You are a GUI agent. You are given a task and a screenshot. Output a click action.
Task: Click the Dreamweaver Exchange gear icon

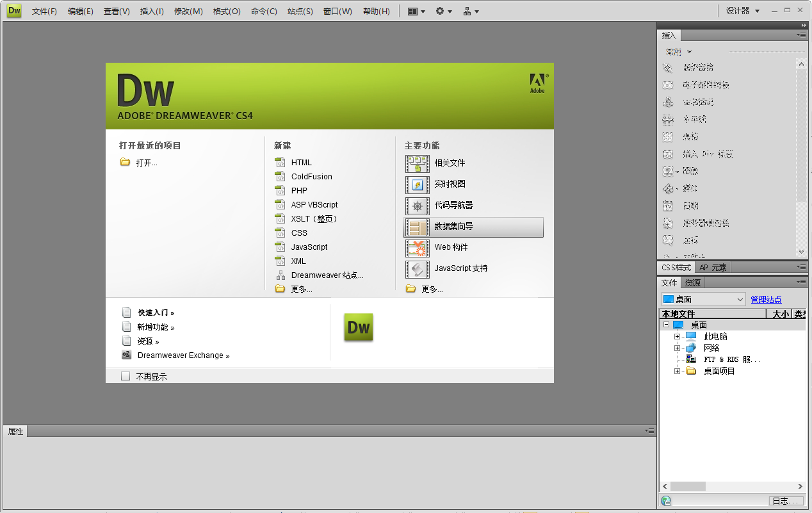[x=126, y=355]
